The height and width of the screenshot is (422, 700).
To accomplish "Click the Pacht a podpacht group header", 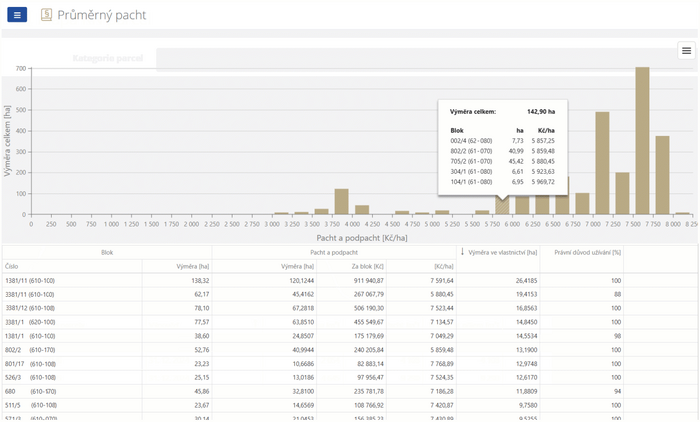I will click(x=334, y=252).
